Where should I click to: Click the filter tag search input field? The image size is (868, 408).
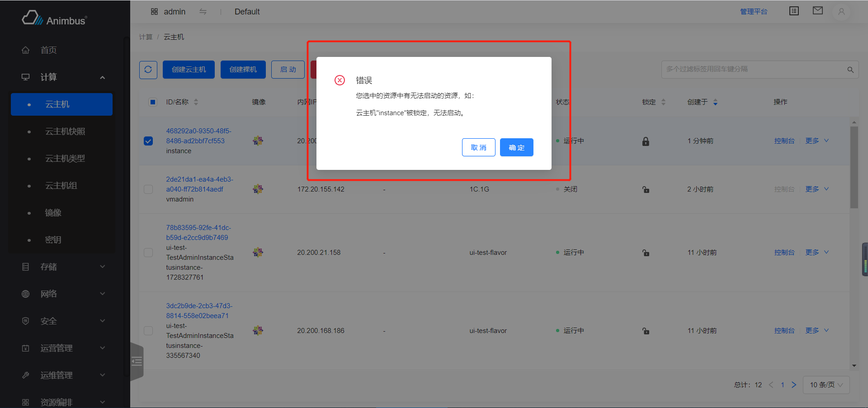click(x=746, y=69)
